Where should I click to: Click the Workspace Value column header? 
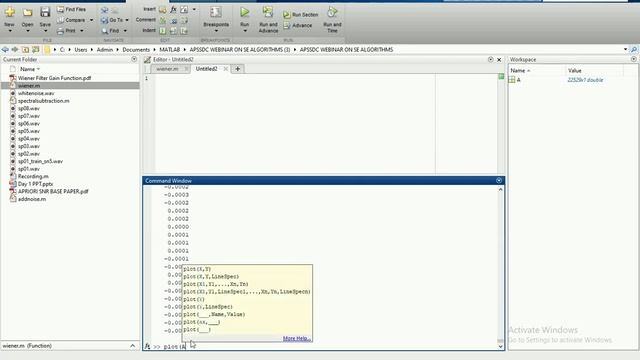(x=575, y=71)
